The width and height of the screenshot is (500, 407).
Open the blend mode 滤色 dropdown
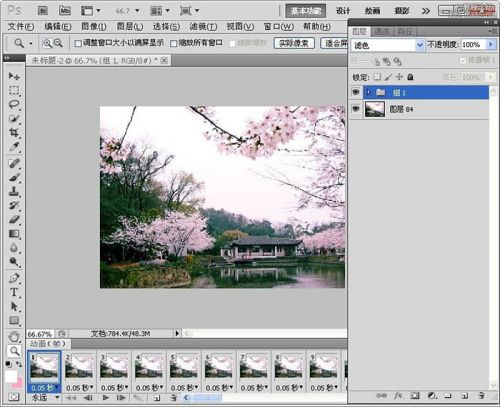[x=388, y=45]
